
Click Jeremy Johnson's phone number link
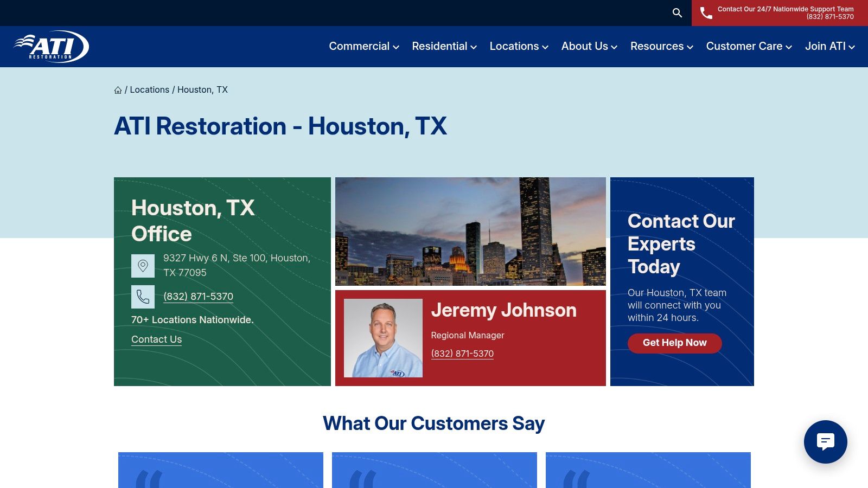click(462, 354)
